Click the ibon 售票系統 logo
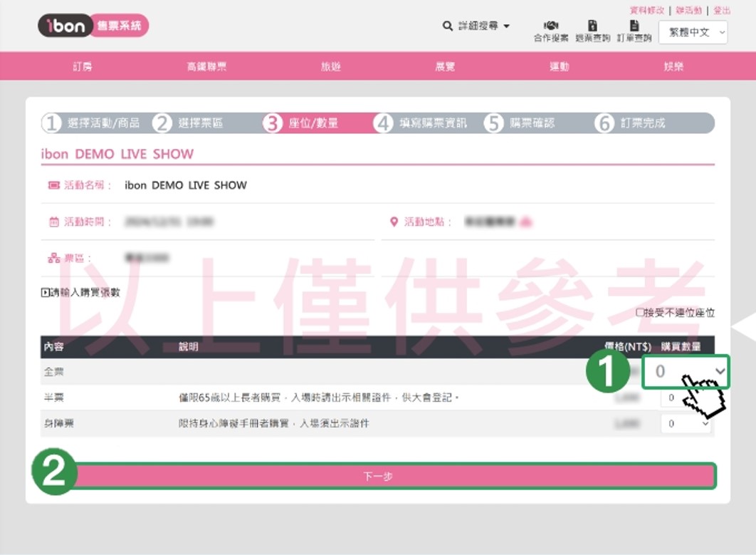 pyautogui.click(x=93, y=26)
